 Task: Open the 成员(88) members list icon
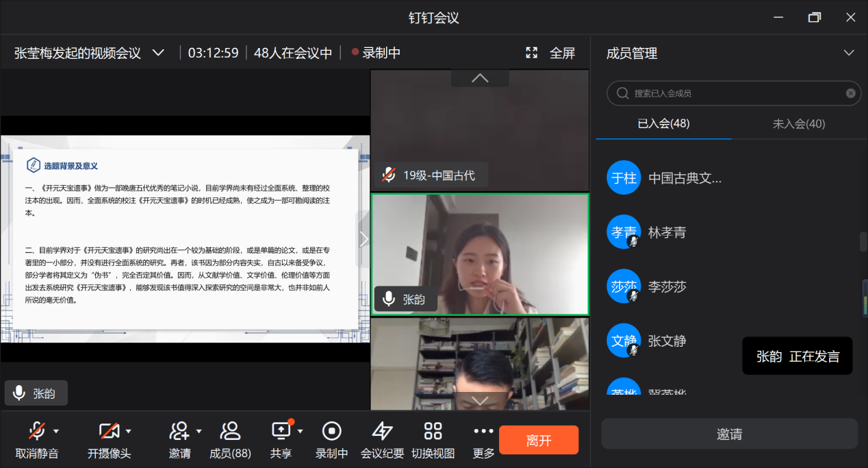coord(230,432)
